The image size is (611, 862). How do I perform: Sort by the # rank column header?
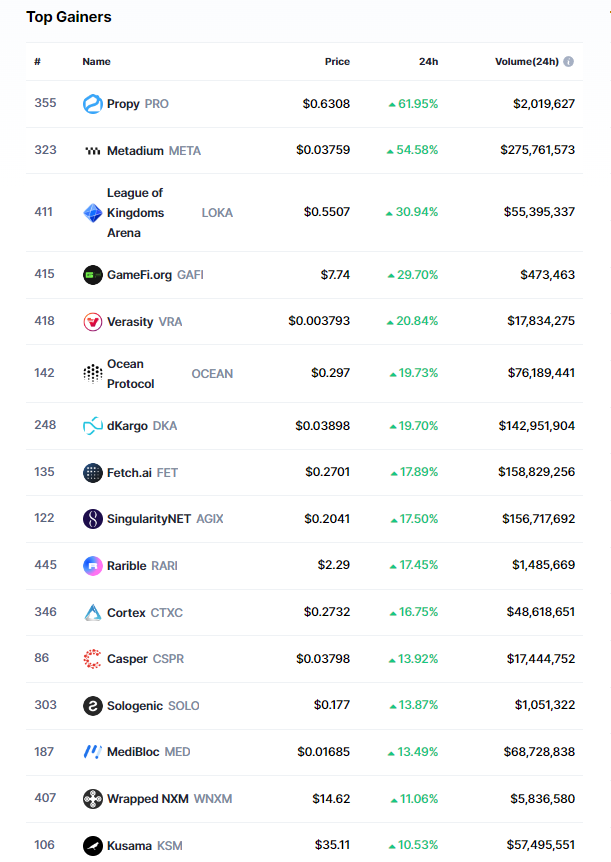pos(37,62)
